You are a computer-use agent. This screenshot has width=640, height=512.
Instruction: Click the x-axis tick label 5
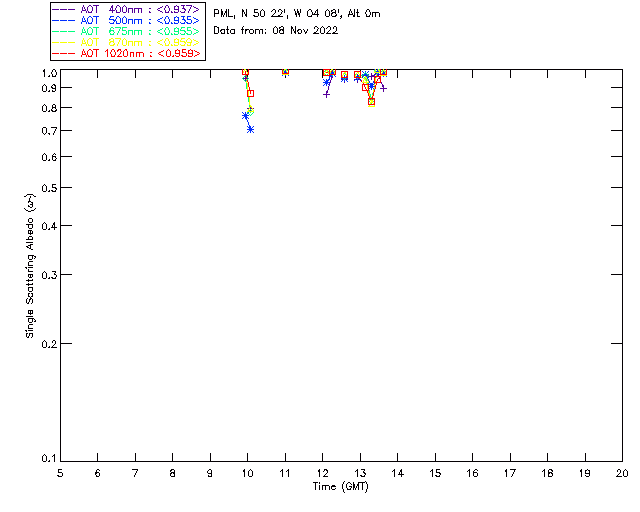tap(60, 473)
